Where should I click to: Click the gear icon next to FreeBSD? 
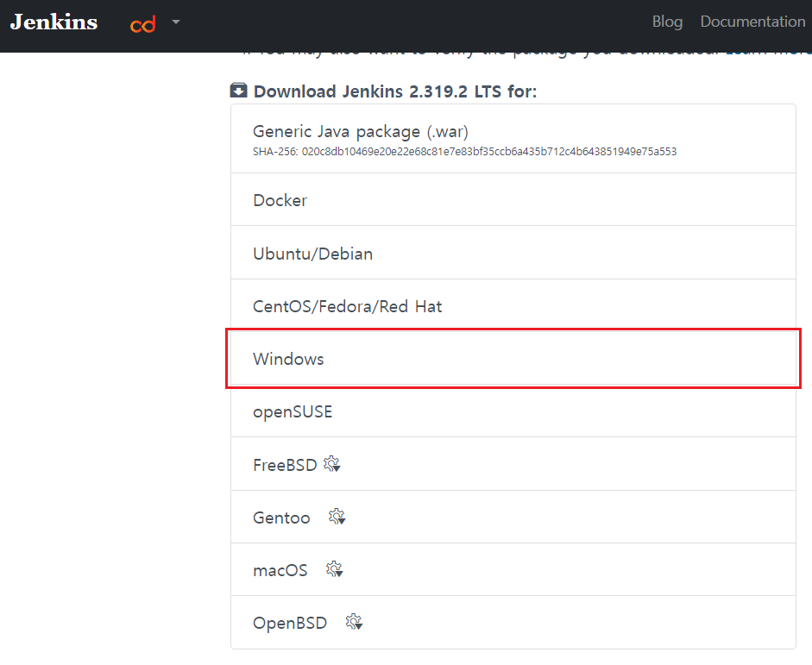pyautogui.click(x=332, y=464)
